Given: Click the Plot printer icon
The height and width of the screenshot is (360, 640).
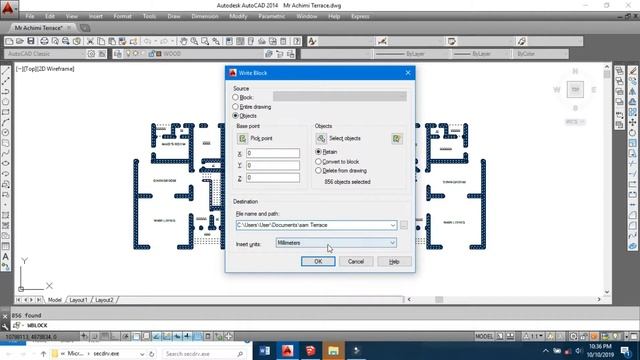Looking at the screenshot, I should pos(44,41).
